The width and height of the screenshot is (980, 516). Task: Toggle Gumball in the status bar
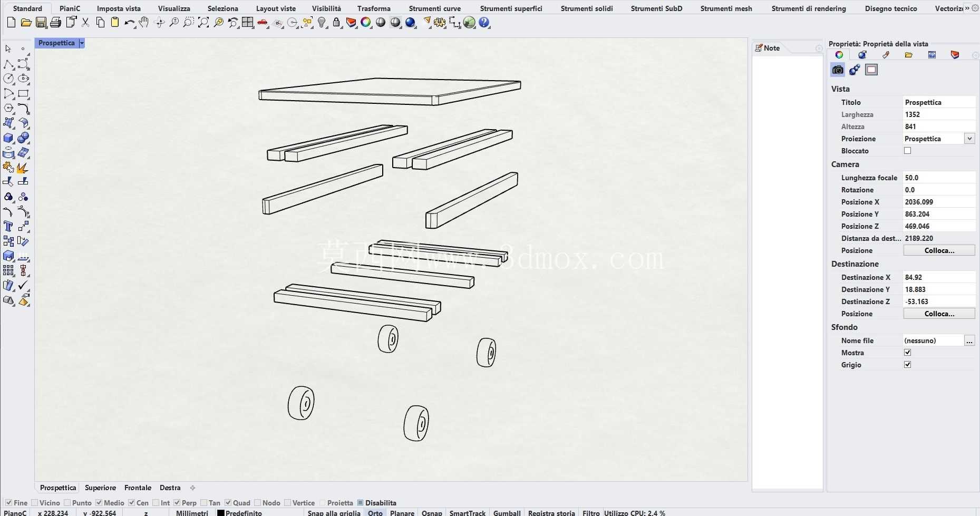tap(507, 513)
